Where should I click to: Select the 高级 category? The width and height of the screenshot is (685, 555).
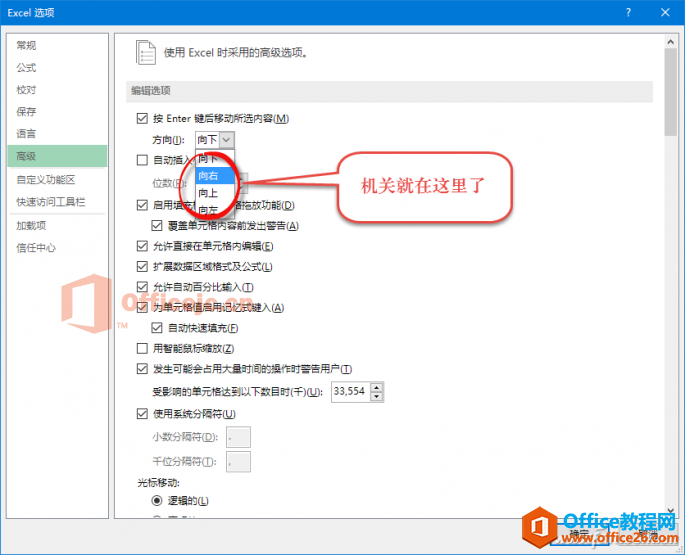pyautogui.click(x=57, y=156)
